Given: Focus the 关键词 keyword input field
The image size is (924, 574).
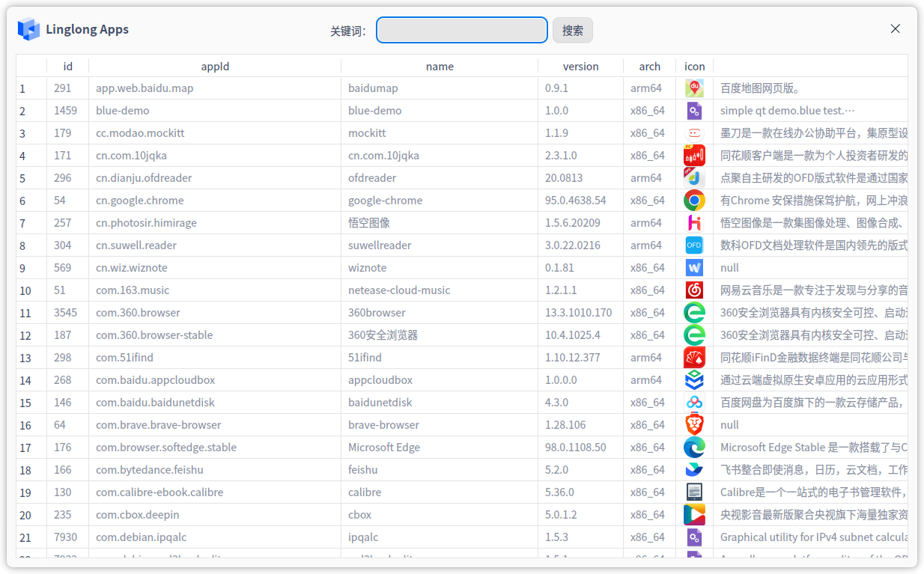Looking at the screenshot, I should point(461,30).
